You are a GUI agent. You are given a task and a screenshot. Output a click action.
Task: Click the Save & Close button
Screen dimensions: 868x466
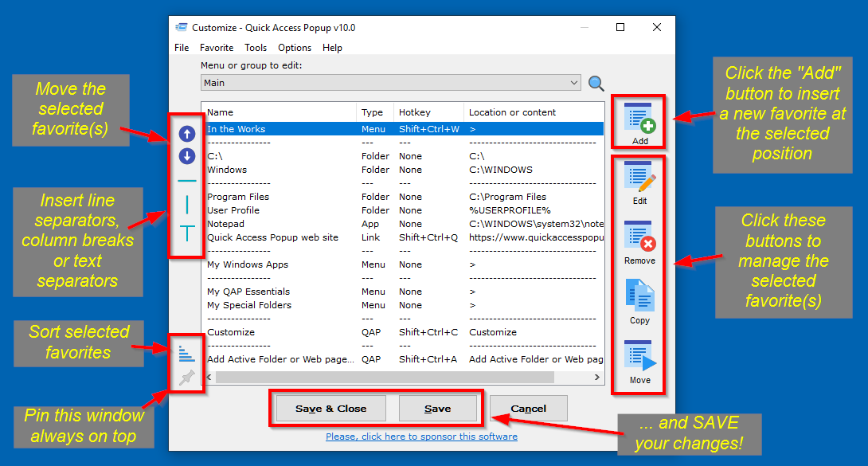pyautogui.click(x=330, y=409)
